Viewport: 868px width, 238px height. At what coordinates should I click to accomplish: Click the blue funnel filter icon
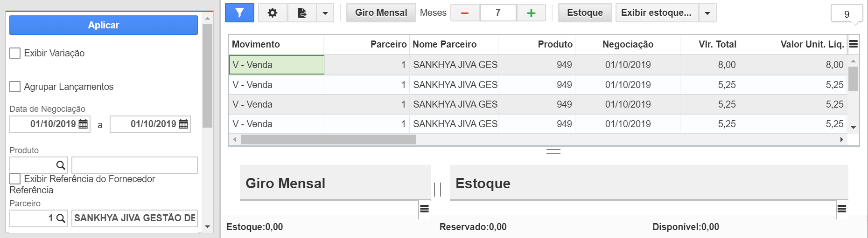pyautogui.click(x=239, y=13)
